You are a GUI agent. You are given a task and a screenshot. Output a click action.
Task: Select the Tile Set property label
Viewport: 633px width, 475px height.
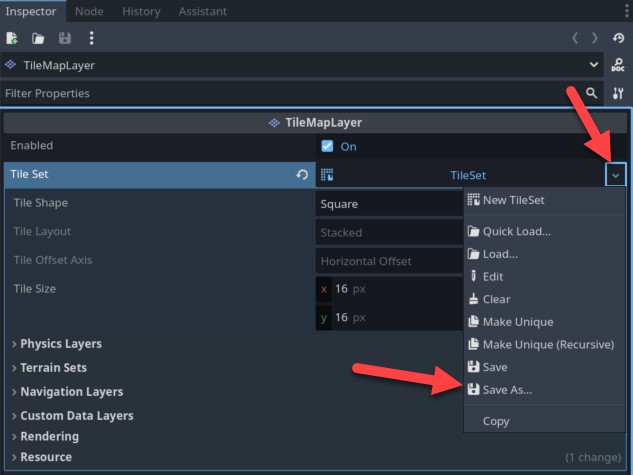29,174
